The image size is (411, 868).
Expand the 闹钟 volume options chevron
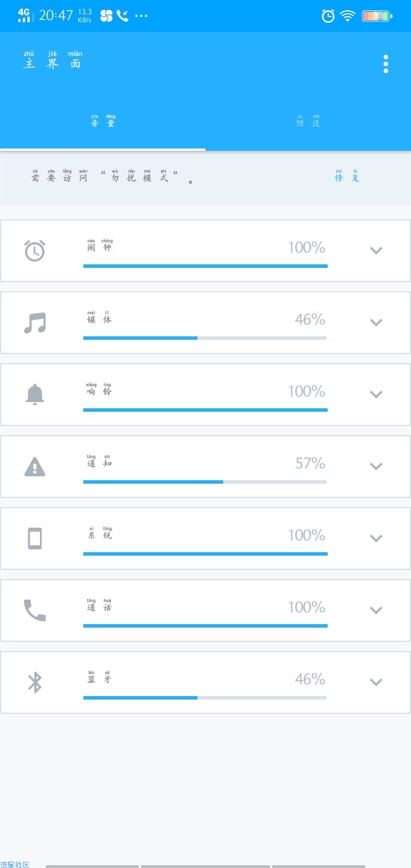376,250
